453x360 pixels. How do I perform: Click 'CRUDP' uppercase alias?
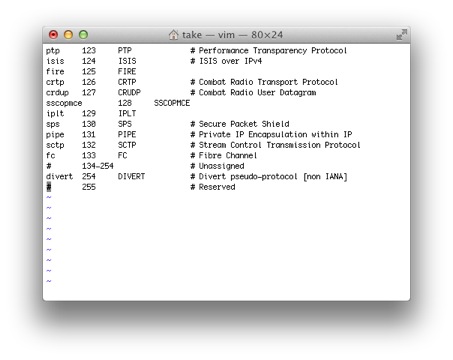click(x=129, y=92)
